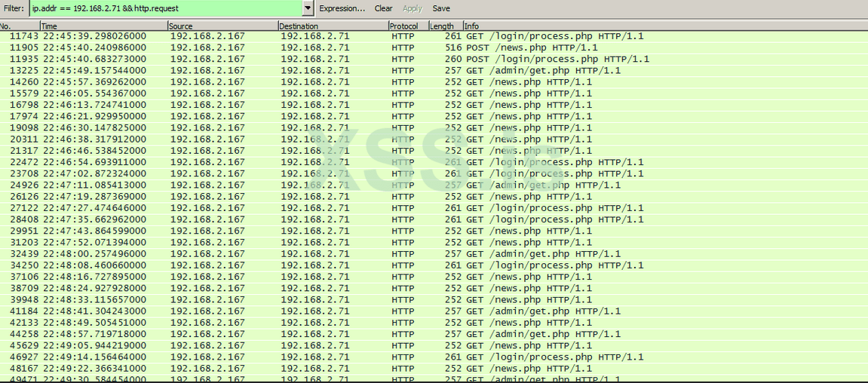Select packet number 37106

[434, 277]
